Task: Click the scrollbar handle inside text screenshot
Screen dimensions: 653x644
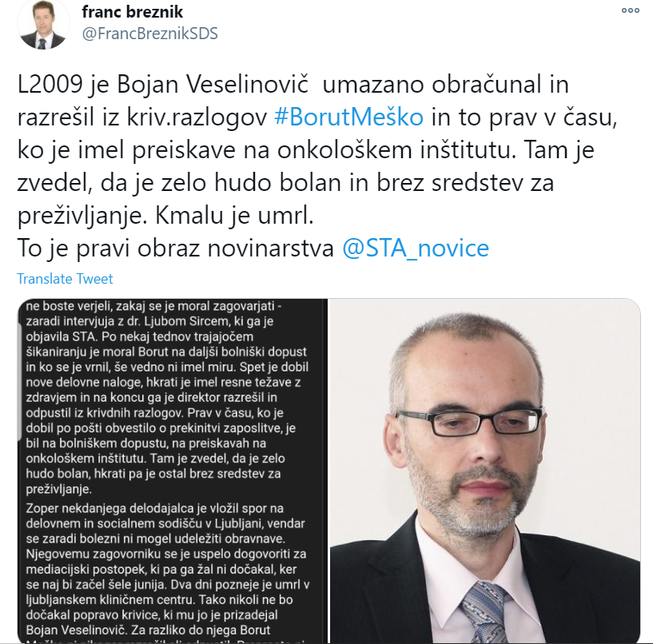Action: tap(19, 382)
